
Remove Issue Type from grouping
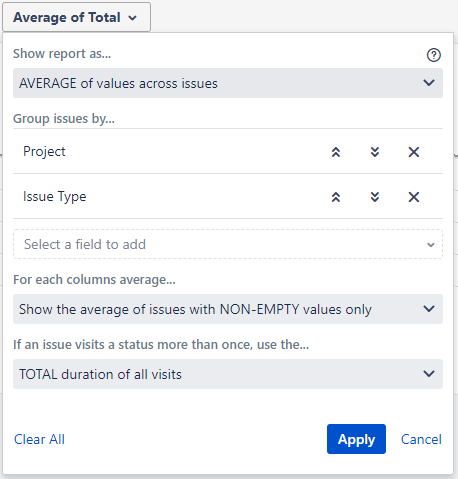(414, 197)
